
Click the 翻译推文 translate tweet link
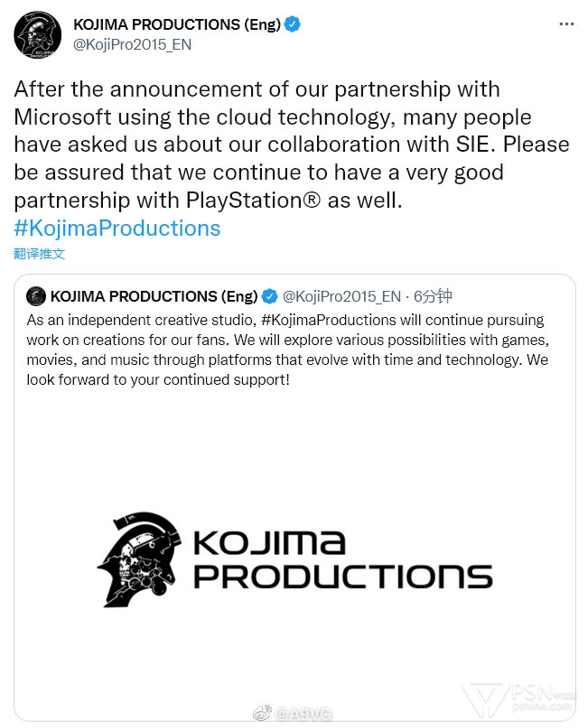pyautogui.click(x=40, y=254)
